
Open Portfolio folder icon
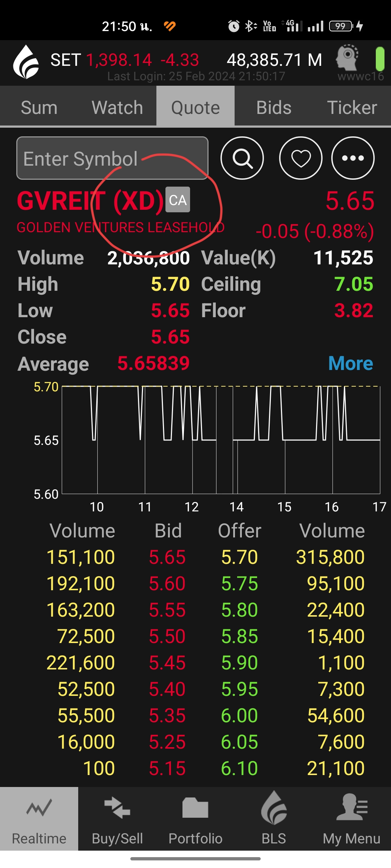(195, 808)
